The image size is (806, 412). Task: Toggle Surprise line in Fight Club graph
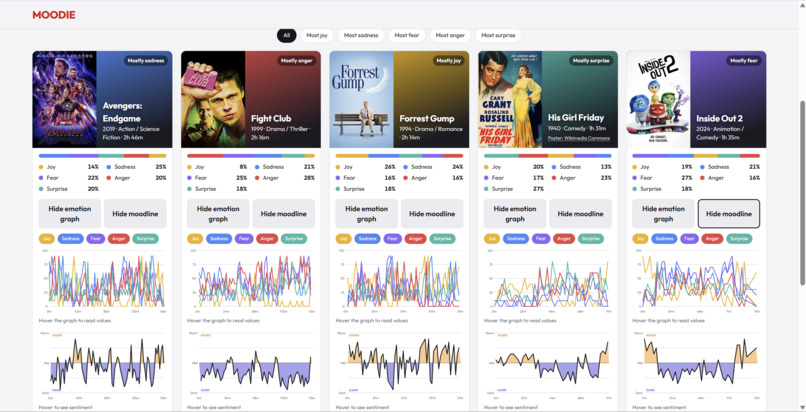[294, 239]
